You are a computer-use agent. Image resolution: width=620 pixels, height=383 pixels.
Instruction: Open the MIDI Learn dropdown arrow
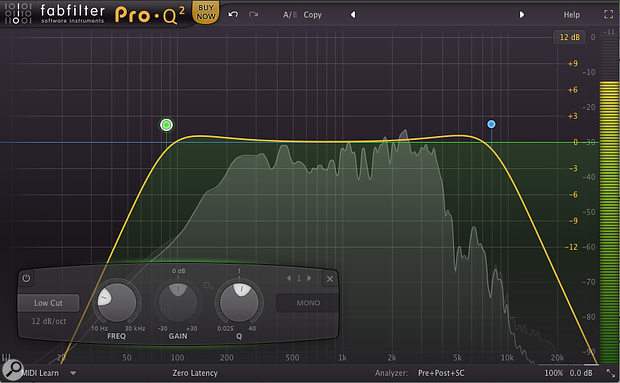(73, 373)
